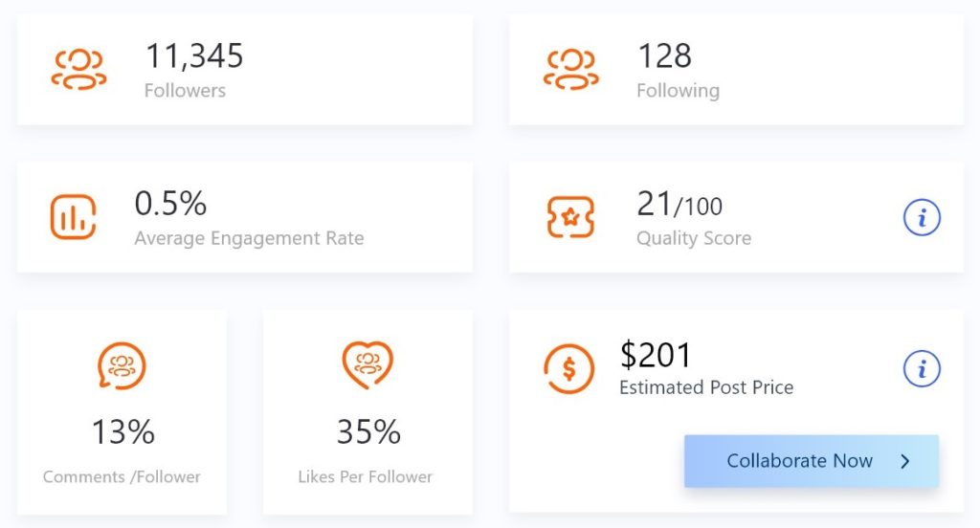
Task: Open the Estimated Post Price info icon
Action: pyautogui.click(x=922, y=368)
